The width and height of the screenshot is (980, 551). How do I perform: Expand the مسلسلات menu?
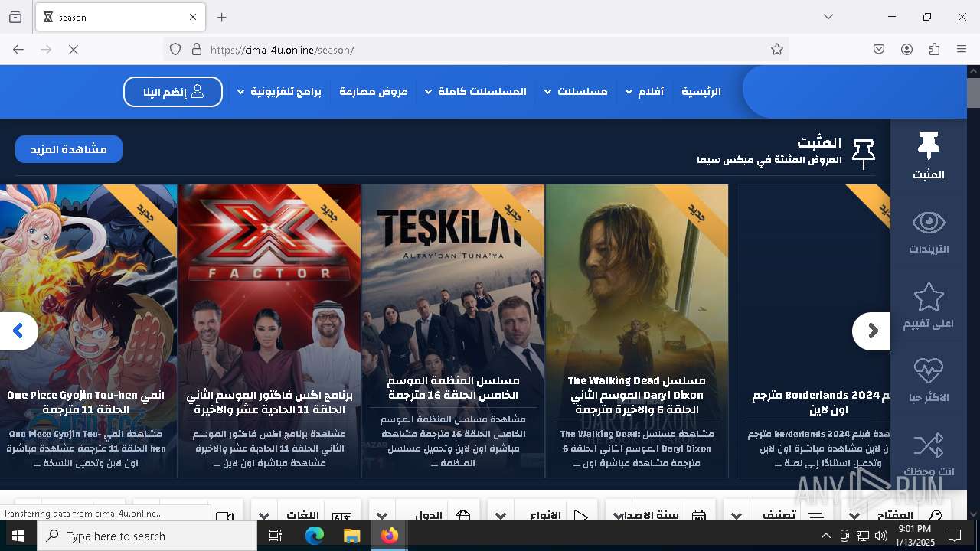(x=576, y=92)
